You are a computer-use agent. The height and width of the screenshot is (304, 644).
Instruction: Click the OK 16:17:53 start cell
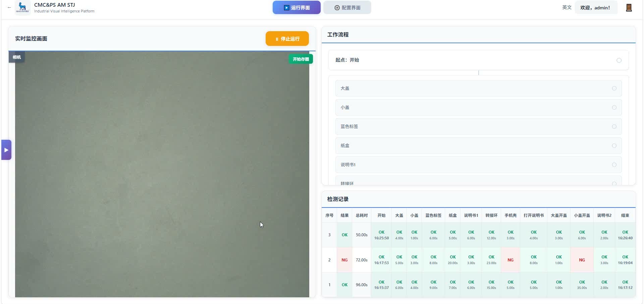pyautogui.click(x=381, y=260)
